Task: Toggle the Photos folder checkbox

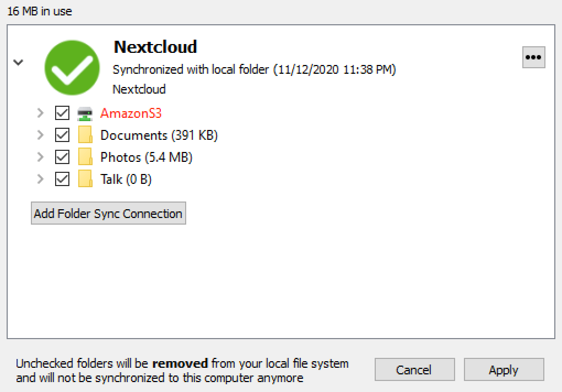Action: [62, 157]
